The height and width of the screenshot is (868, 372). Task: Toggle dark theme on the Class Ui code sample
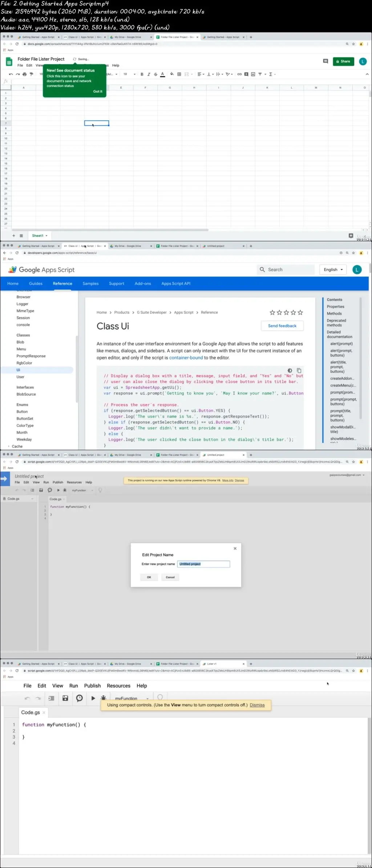click(290, 370)
